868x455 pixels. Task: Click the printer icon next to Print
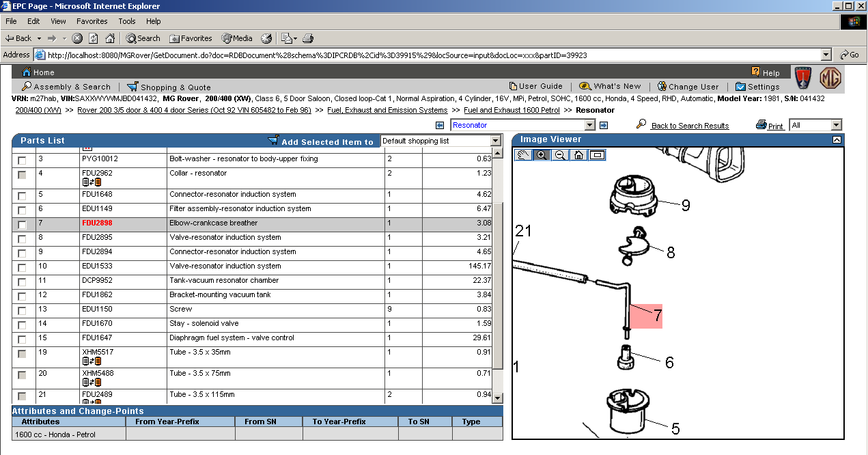coord(761,125)
